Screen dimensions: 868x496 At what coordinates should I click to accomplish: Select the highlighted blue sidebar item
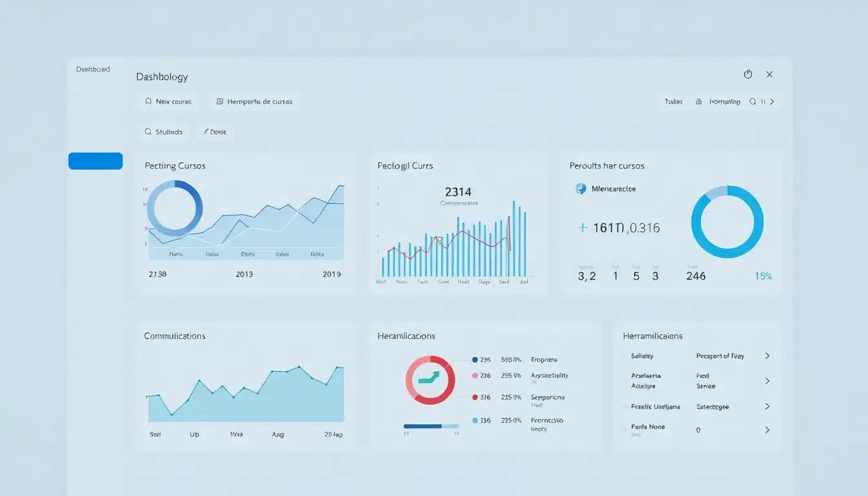coord(96,161)
